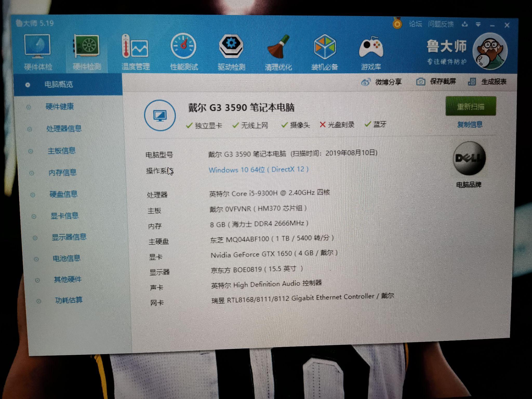This screenshot has width=532, height=399.
Task: Click network card RTL8168 Gigabit Ethernet value
Action: [x=303, y=298]
